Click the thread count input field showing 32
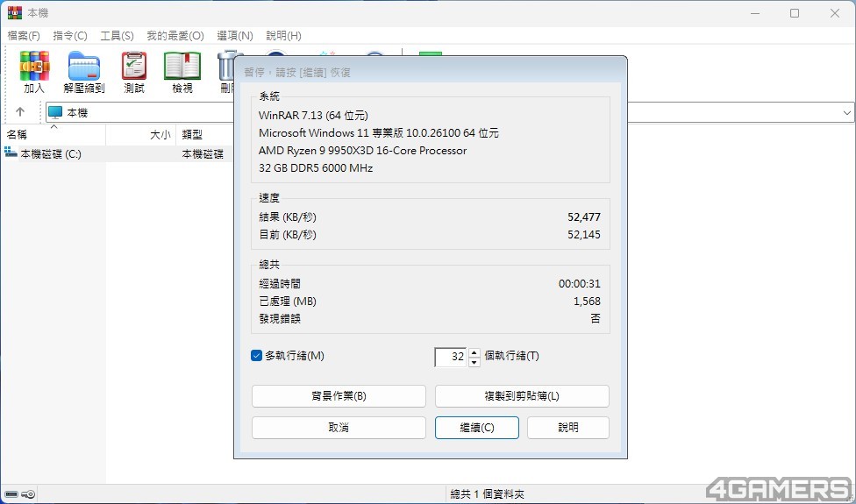Image resolution: width=856 pixels, height=504 pixels. click(452, 357)
